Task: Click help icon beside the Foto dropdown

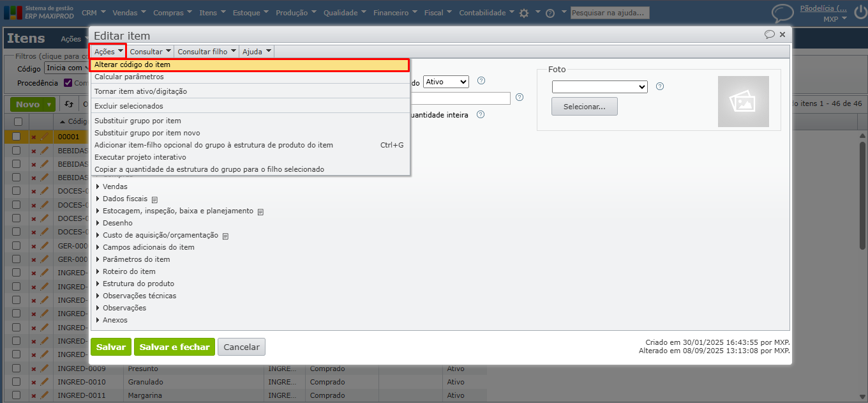Action: click(x=660, y=86)
